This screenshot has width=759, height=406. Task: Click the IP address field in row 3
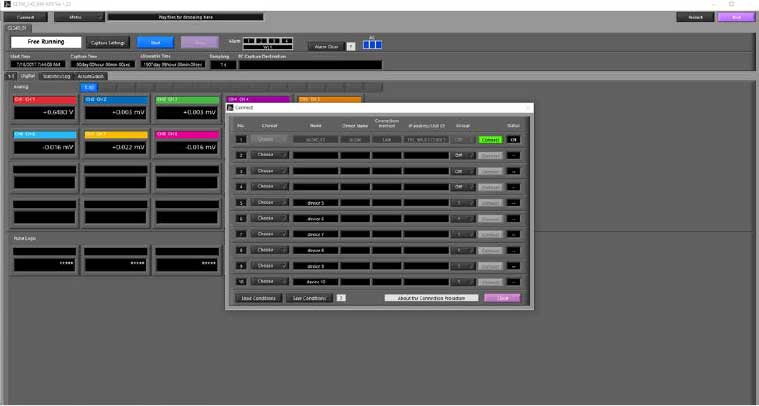(x=426, y=171)
